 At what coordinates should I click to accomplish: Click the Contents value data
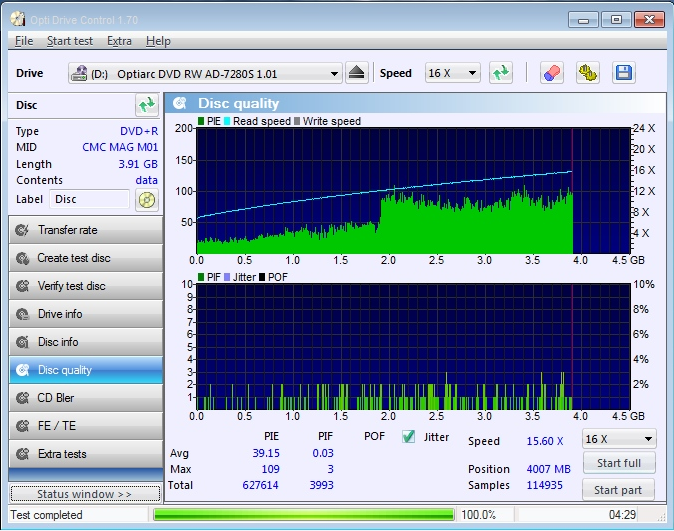(147, 181)
